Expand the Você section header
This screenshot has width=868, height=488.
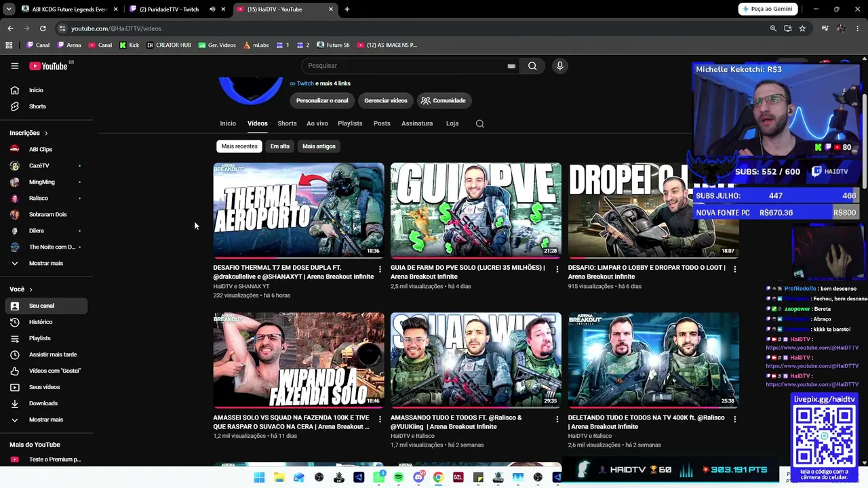[x=21, y=289]
